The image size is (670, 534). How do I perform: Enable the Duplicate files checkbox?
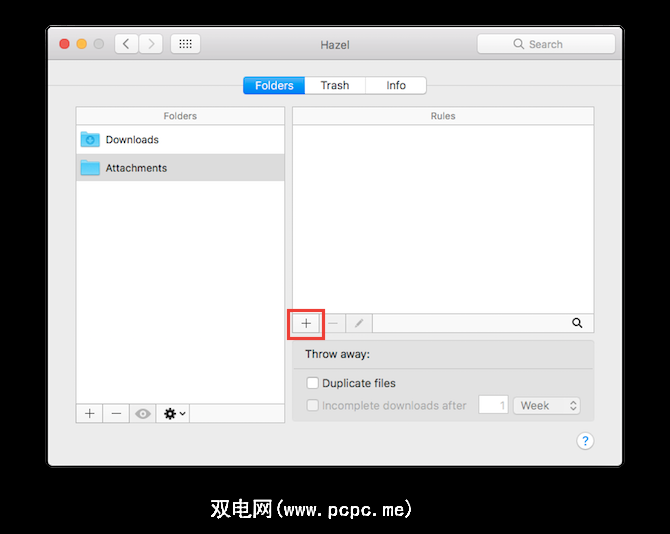tap(312, 383)
